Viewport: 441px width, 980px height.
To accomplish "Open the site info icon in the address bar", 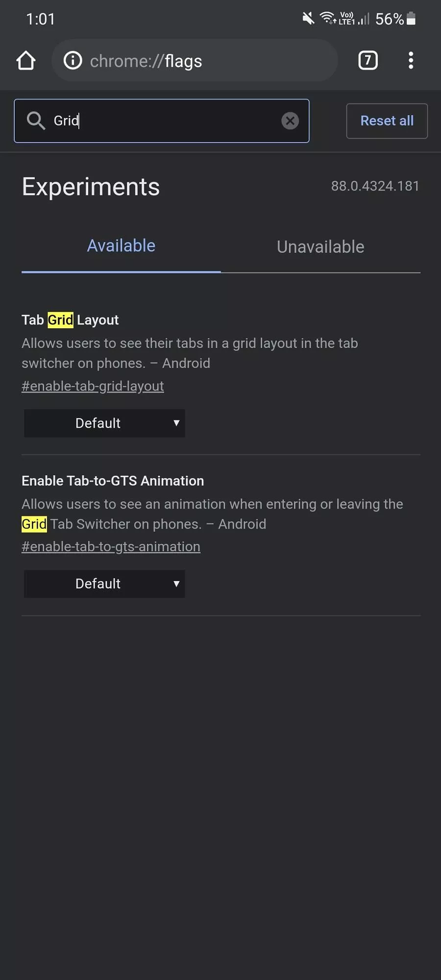I will [x=73, y=61].
